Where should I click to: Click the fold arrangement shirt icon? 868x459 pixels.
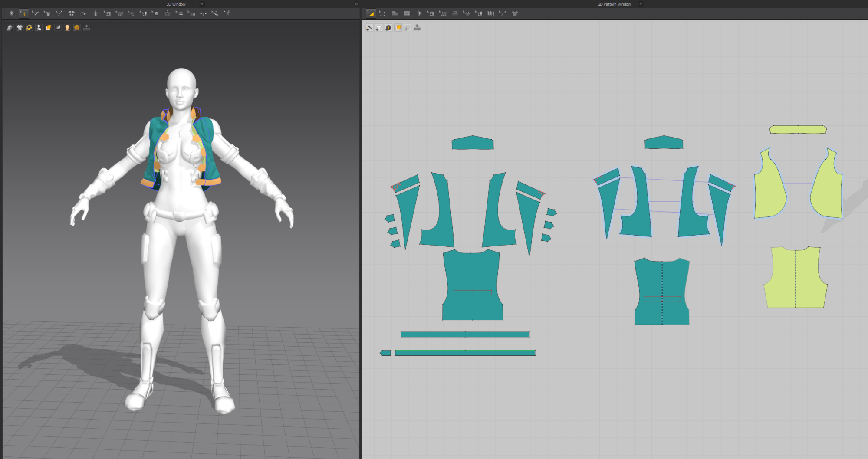(72, 14)
